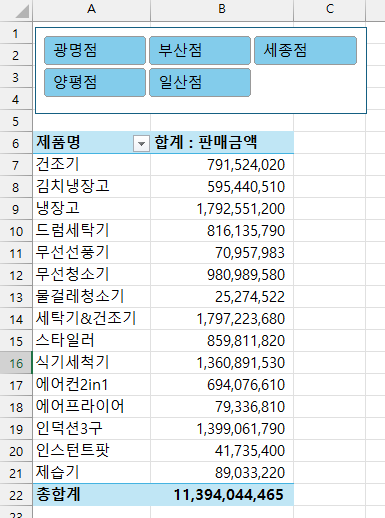Click the value 816,135,790
385x518 pixels.
pos(246,231)
